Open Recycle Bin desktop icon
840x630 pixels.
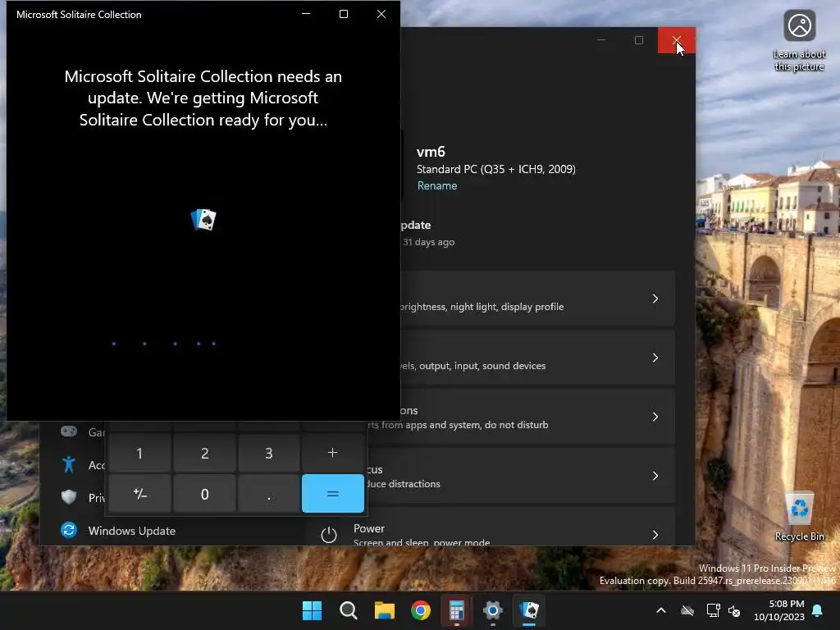coord(799,517)
